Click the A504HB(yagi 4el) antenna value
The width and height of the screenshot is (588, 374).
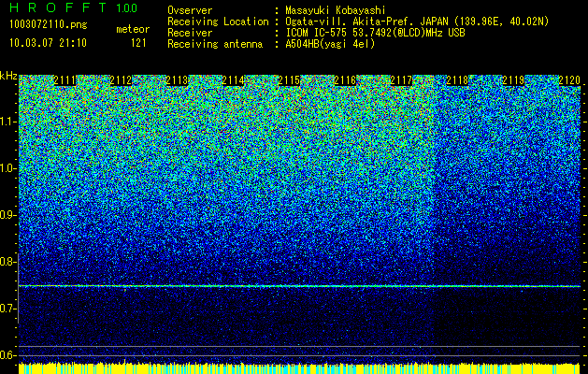(x=330, y=44)
